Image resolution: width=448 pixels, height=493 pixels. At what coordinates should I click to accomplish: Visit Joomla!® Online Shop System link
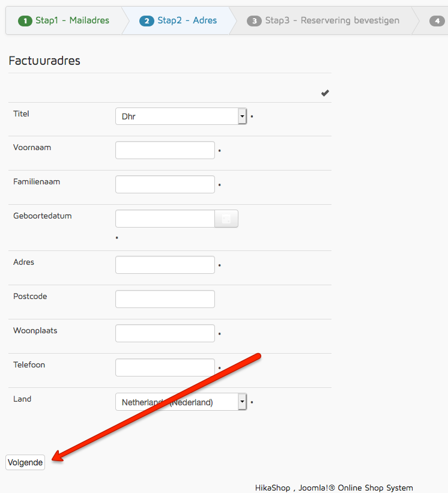point(355,488)
